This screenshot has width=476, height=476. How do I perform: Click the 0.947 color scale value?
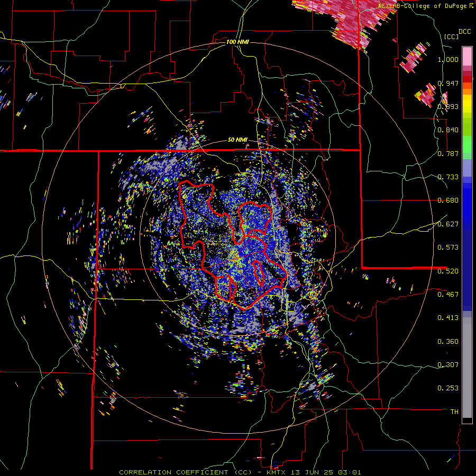click(448, 83)
